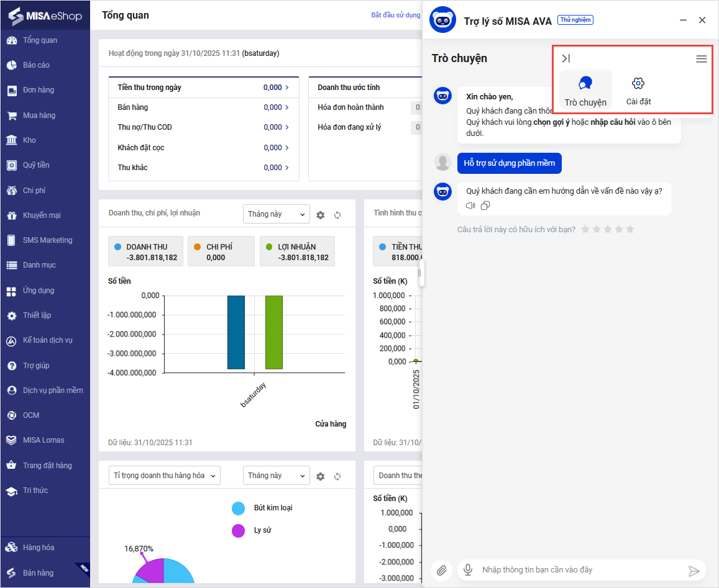
Task: Copy the assistant reply with copy icon
Action: pyautogui.click(x=485, y=206)
